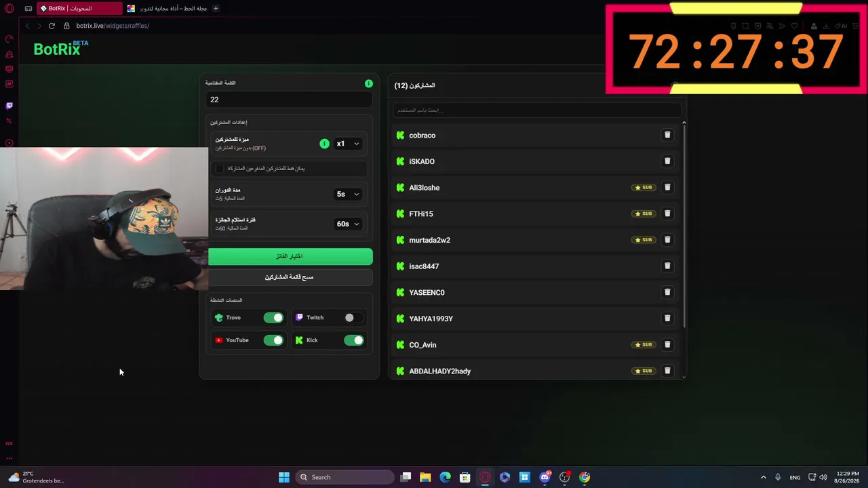Click the Windows taskbar Search box
This screenshot has width=868, height=488.
coord(344,477)
